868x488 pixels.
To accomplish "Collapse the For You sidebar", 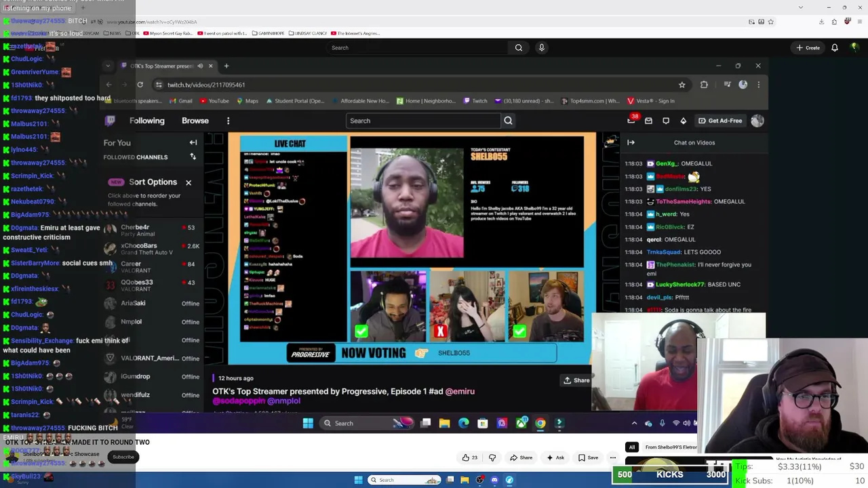I will [x=193, y=142].
